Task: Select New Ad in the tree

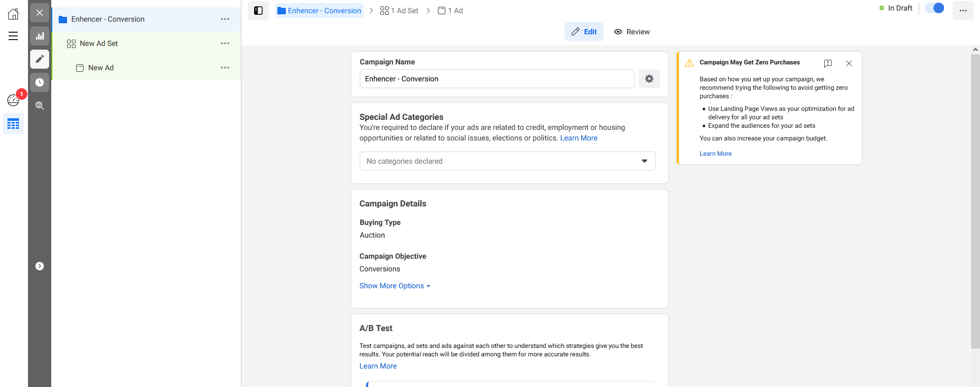Action: [146, 68]
